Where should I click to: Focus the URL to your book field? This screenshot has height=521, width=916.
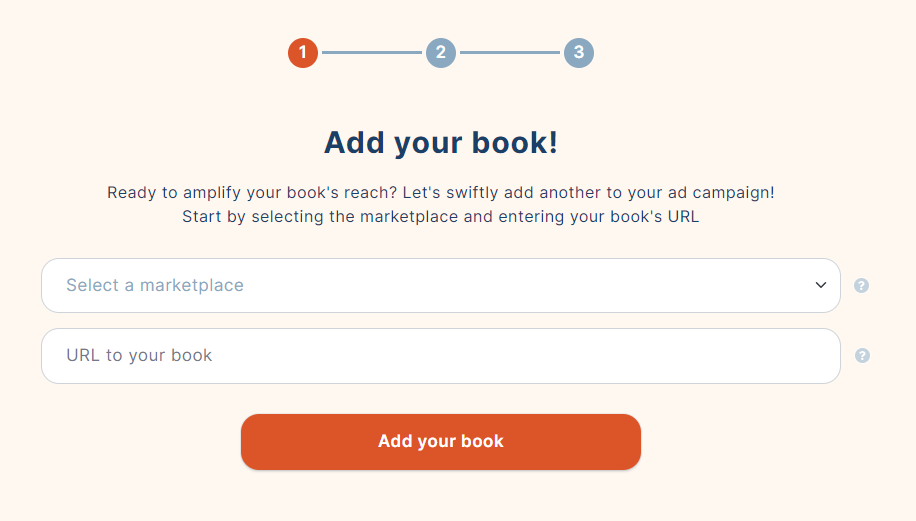tap(440, 356)
